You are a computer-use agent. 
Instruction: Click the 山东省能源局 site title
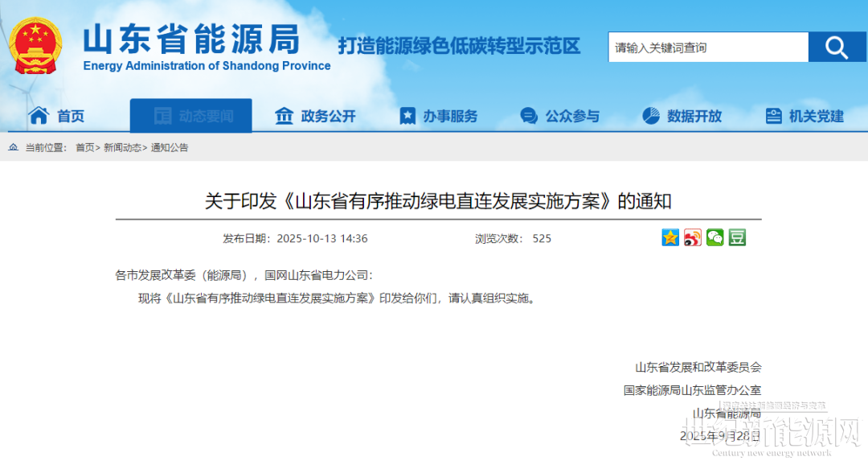pos(191,39)
